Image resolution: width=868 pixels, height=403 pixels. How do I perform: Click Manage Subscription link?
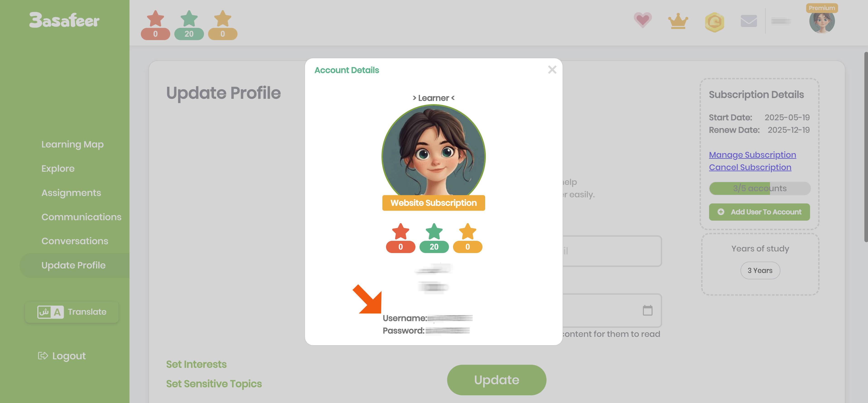(x=752, y=155)
